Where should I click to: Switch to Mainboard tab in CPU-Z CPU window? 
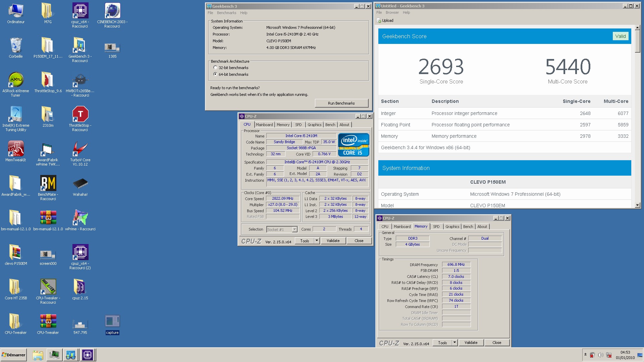pos(264,125)
